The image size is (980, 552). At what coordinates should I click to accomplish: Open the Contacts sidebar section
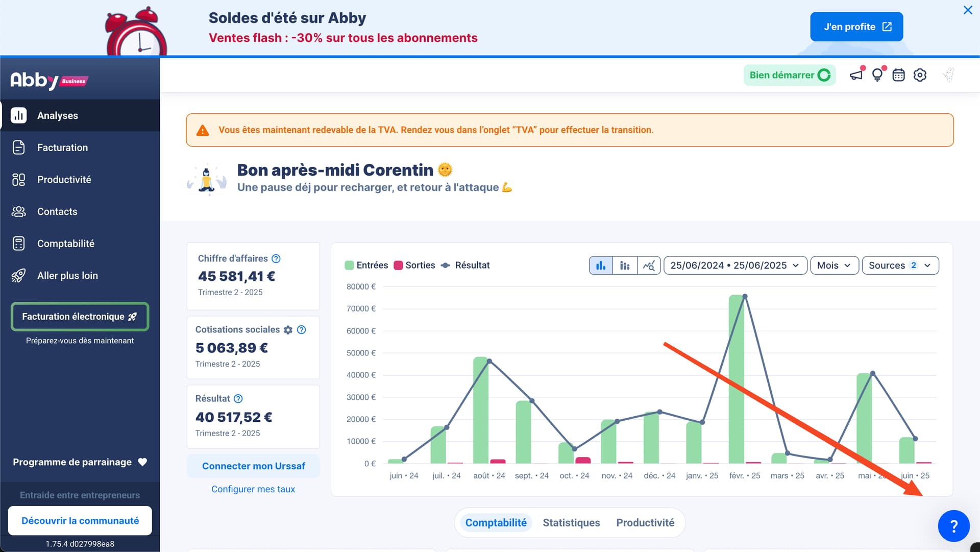click(x=80, y=211)
